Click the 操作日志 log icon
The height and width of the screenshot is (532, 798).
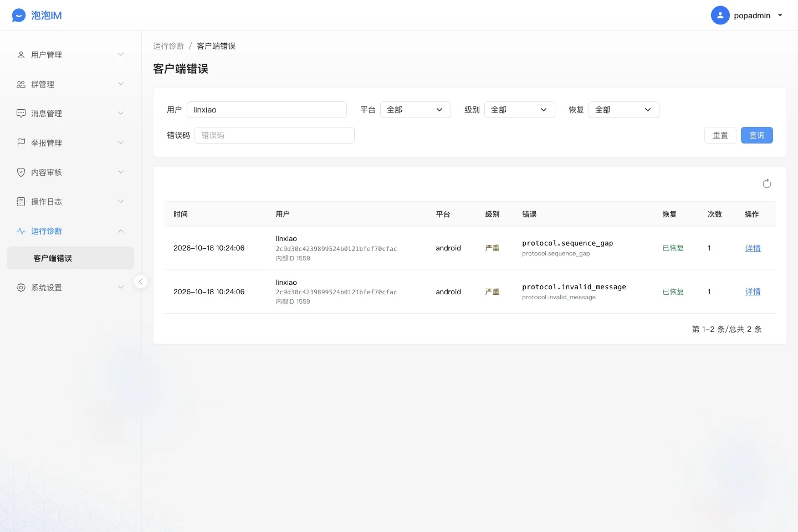coord(21,202)
